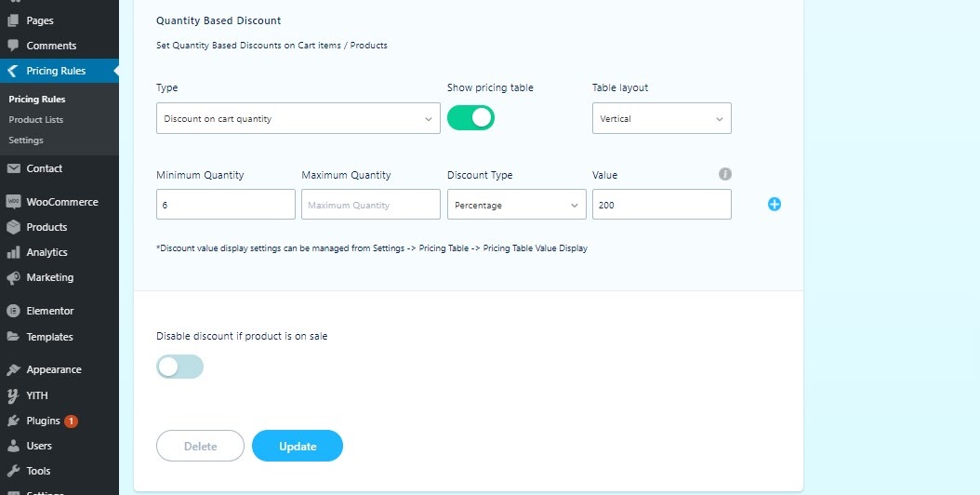
Task: Enable Disable discount if product on sale
Action: pyautogui.click(x=180, y=367)
